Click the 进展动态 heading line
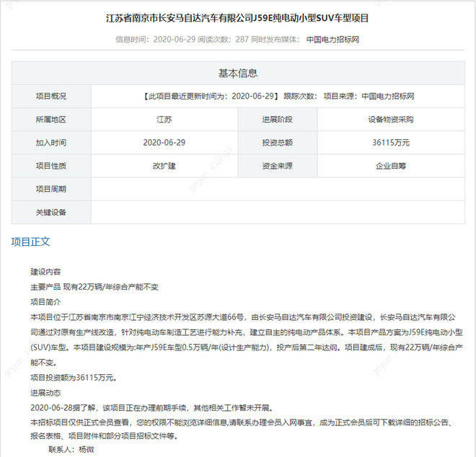The height and width of the screenshot is (457, 476). [x=45, y=393]
